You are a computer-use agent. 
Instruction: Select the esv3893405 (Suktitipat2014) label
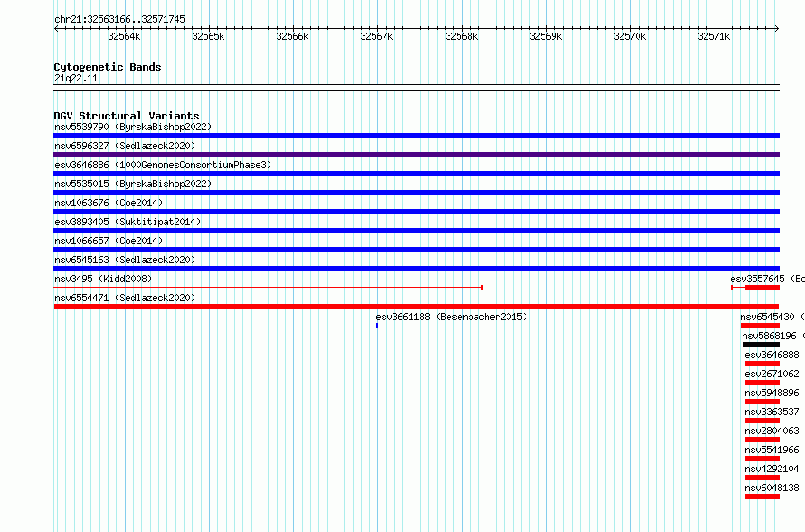128,222
